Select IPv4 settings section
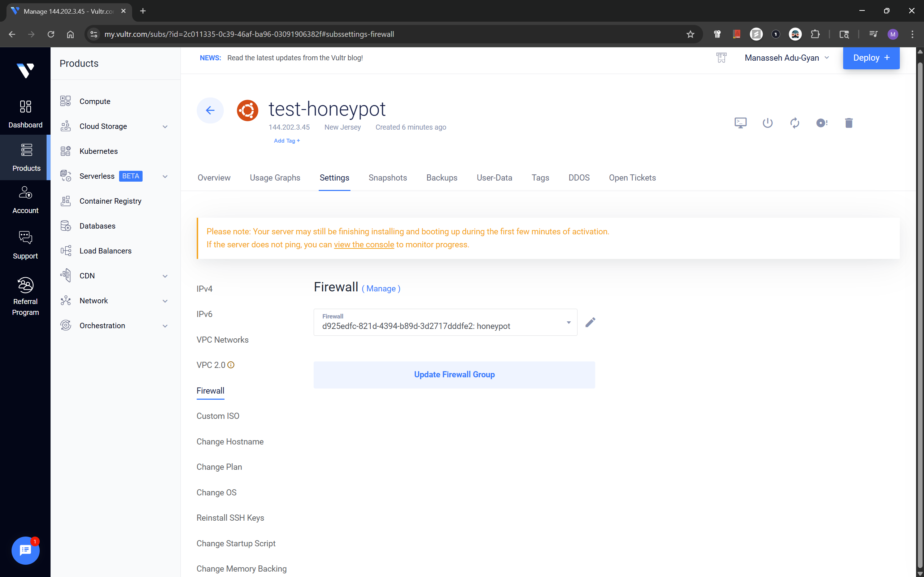This screenshot has width=924, height=577. click(x=204, y=289)
